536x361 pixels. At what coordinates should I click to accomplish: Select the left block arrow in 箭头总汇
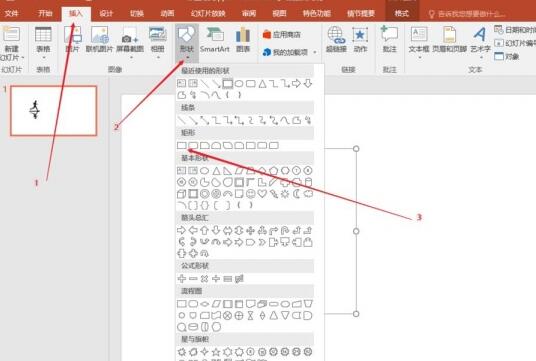click(193, 231)
